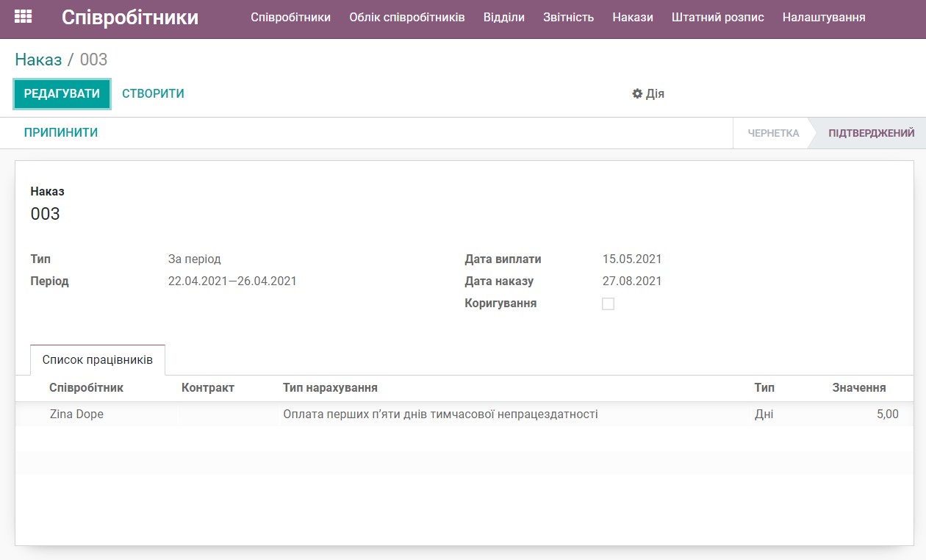Click РЕДАГУВАТИ to edit the order
The width and height of the screenshot is (926, 560).
(x=62, y=94)
